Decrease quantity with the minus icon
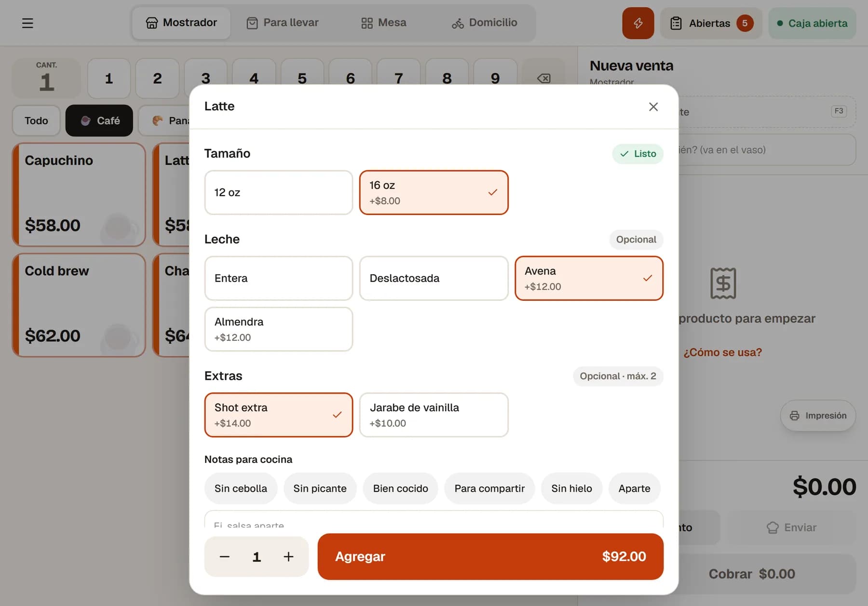868x606 pixels. [224, 556]
